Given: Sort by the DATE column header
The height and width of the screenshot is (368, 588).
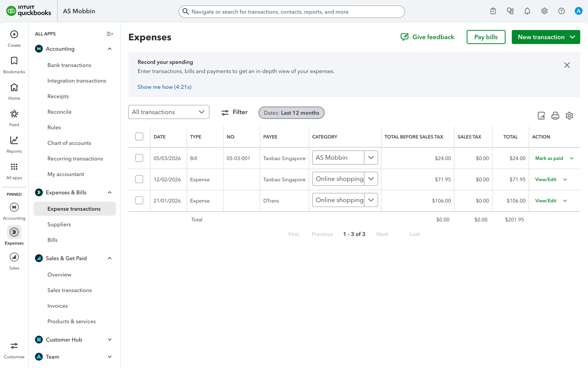Looking at the screenshot, I should 160,137.
